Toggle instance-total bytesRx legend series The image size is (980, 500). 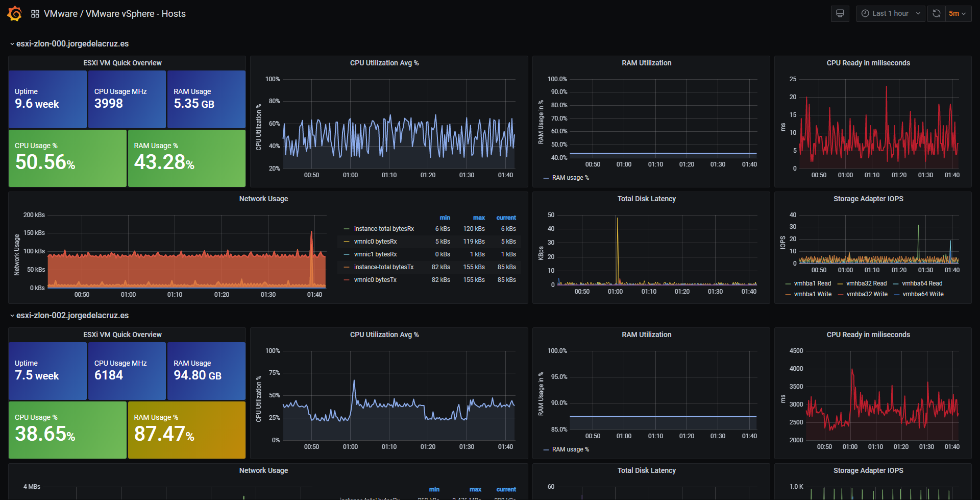384,229
